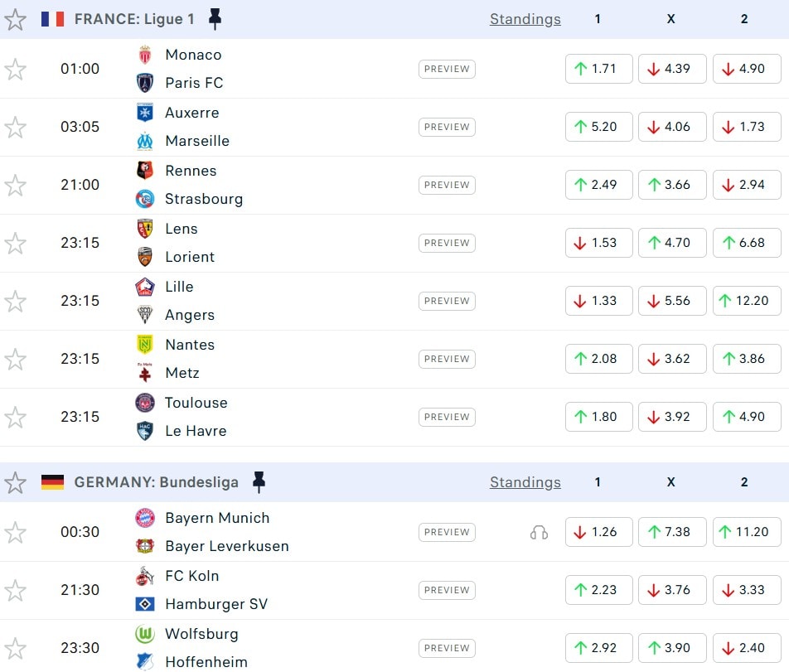Favorite the Lille vs Angers match
This screenshot has height=672, width=789.
(15, 301)
